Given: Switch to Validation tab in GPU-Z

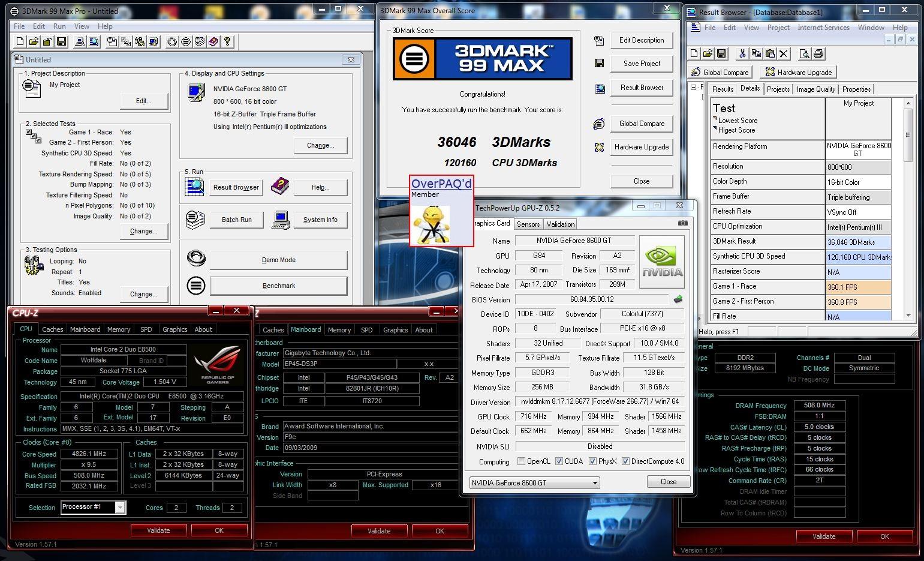Looking at the screenshot, I should tap(561, 224).
